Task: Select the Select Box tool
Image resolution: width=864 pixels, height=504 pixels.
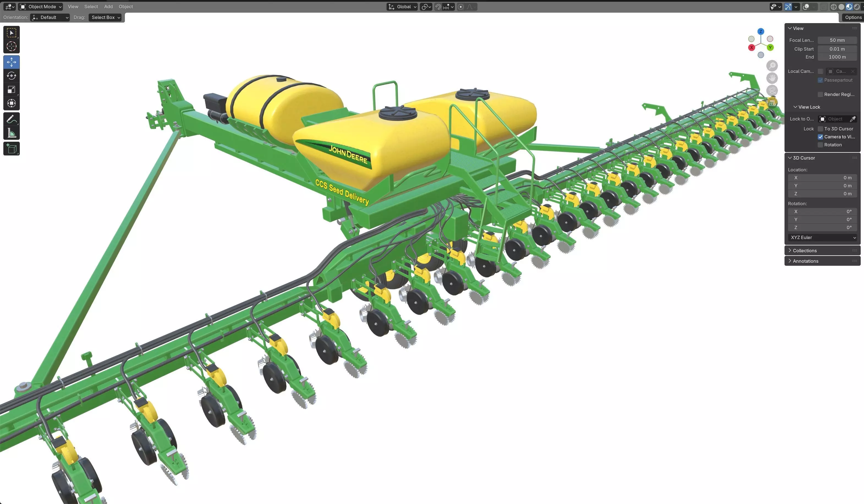Action: [x=11, y=32]
